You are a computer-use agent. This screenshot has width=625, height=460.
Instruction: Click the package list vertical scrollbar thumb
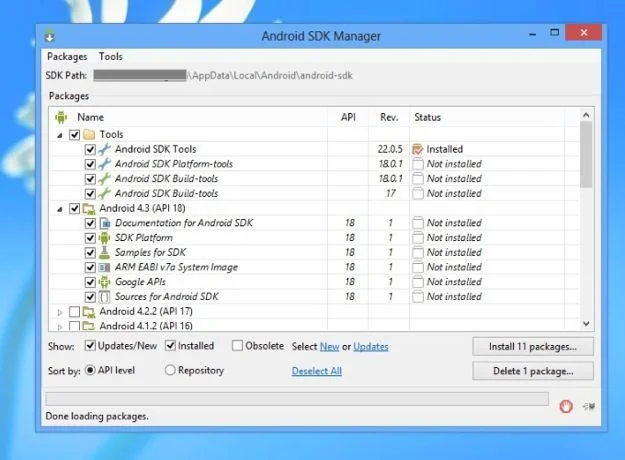point(586,155)
